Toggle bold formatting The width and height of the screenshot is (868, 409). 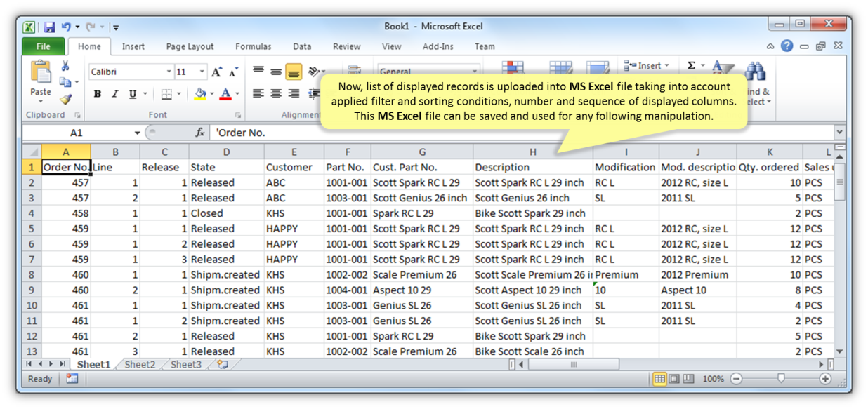(x=98, y=94)
